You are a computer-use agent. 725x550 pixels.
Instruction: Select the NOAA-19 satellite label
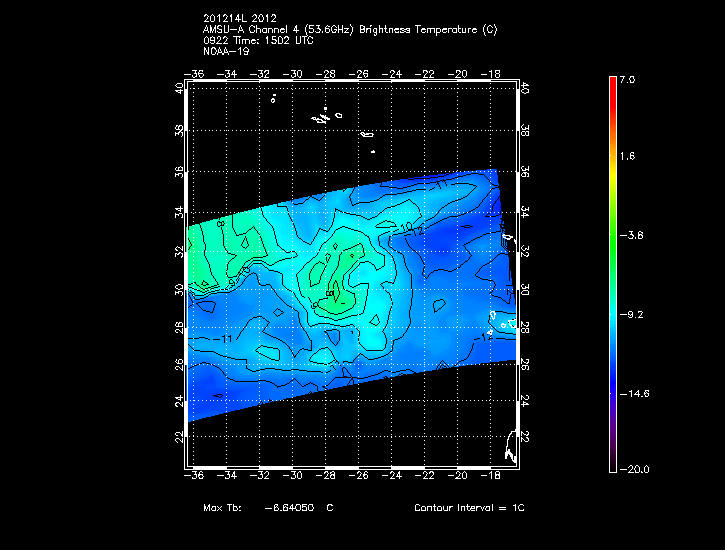(x=223, y=52)
